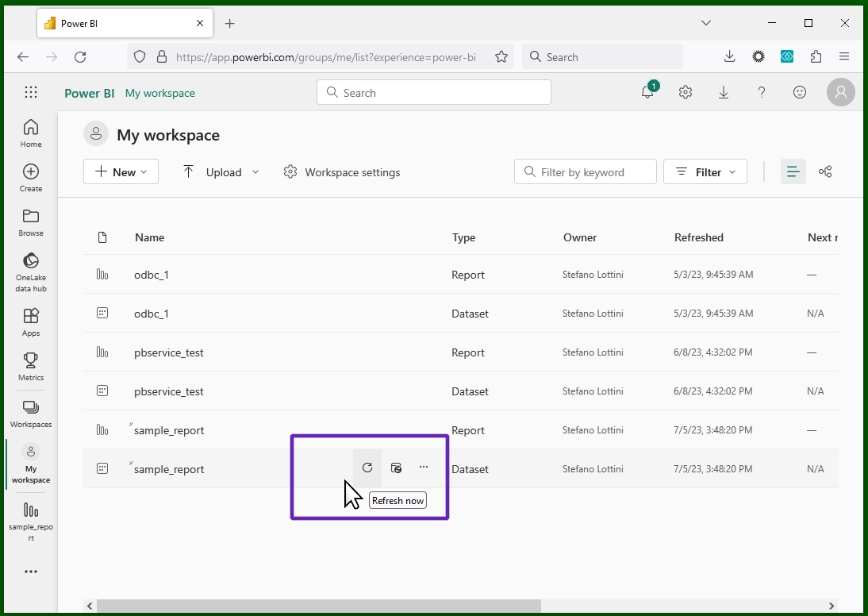Image resolution: width=868 pixels, height=616 pixels.
Task: Expand the New dropdown
Action: (x=121, y=171)
